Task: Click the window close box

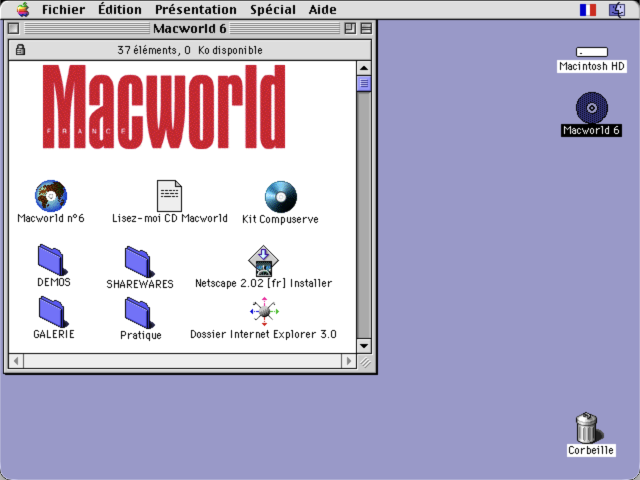Action: 13,29
